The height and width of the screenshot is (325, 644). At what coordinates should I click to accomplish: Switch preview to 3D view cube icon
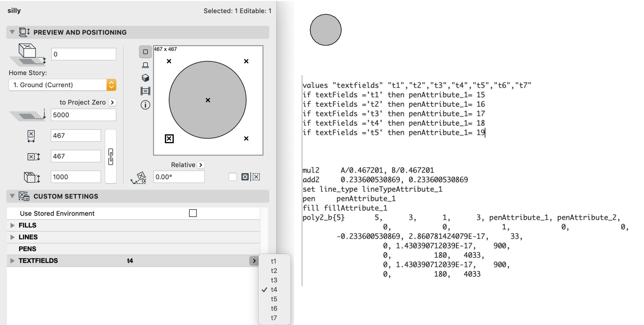tap(145, 78)
